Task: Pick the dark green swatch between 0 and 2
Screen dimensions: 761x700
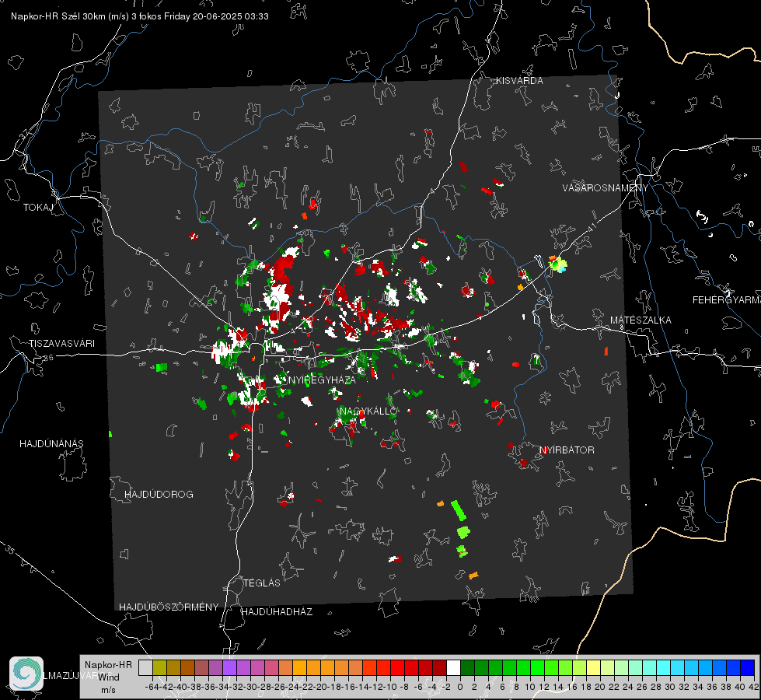Action: (x=467, y=667)
